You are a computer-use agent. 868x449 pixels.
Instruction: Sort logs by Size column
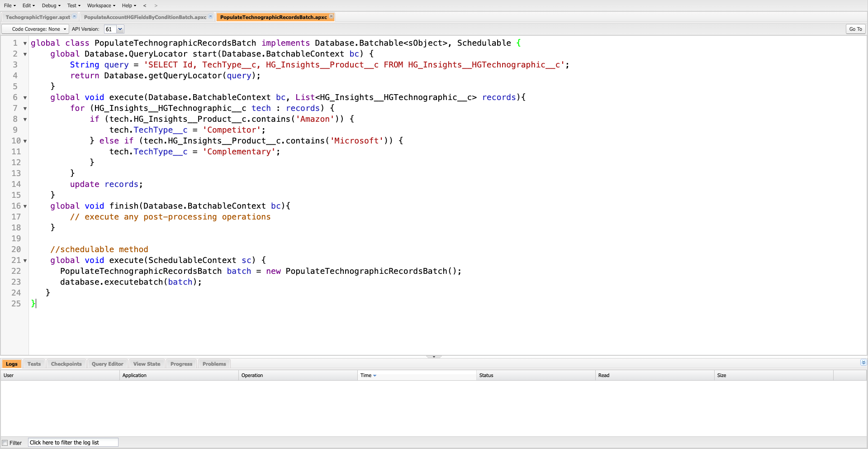(x=774, y=375)
